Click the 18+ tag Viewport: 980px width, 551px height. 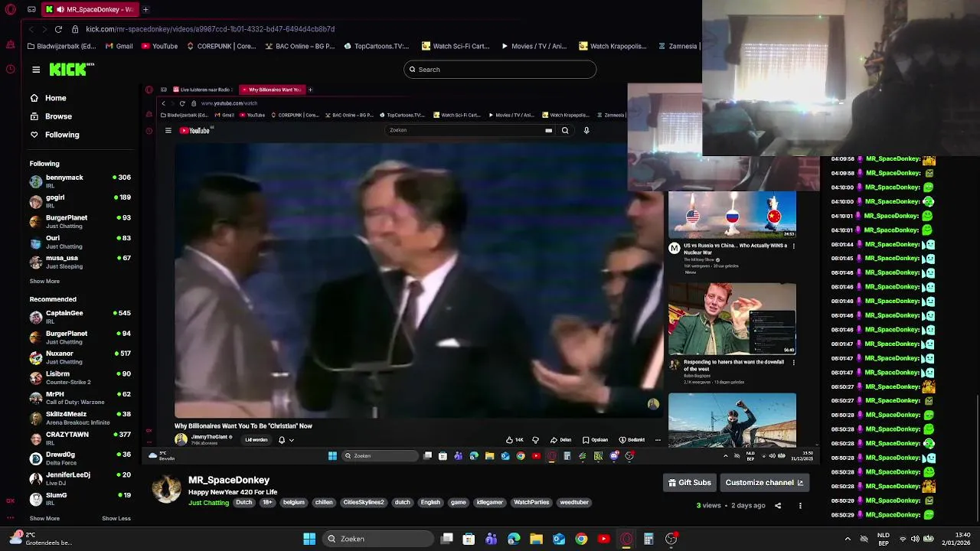coord(267,503)
